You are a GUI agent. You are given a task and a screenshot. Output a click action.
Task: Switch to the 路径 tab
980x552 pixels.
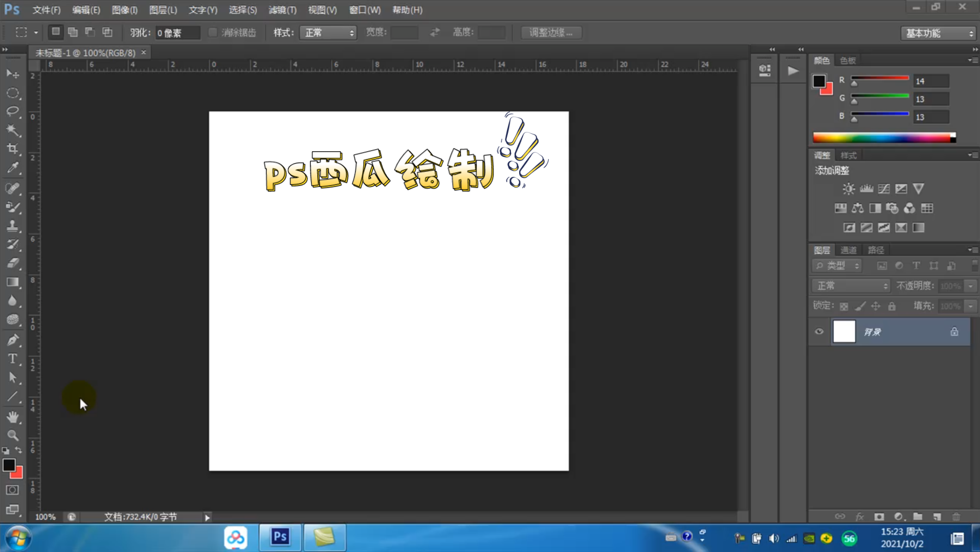point(876,250)
